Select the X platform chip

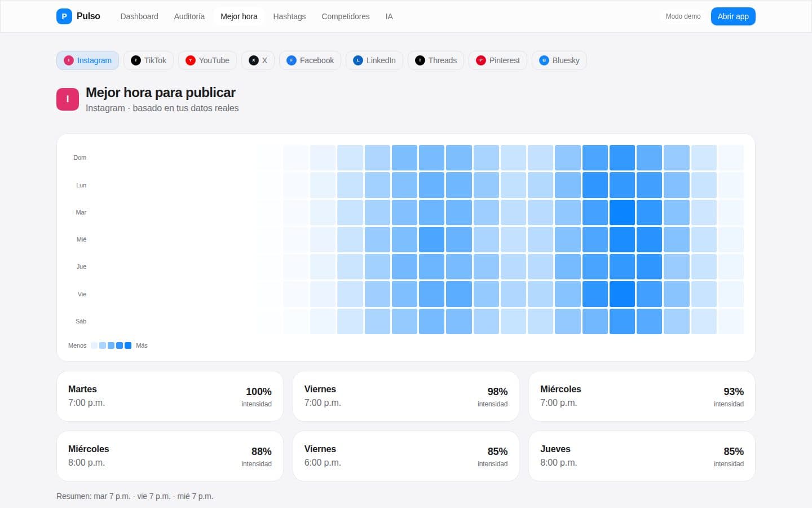tap(258, 60)
